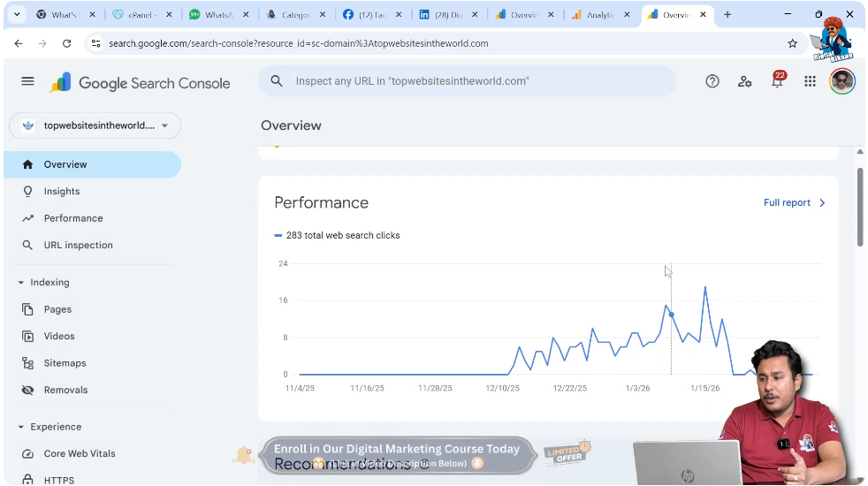Open the Help question mark icon
Image resolution: width=868 pixels, height=486 pixels.
712,81
